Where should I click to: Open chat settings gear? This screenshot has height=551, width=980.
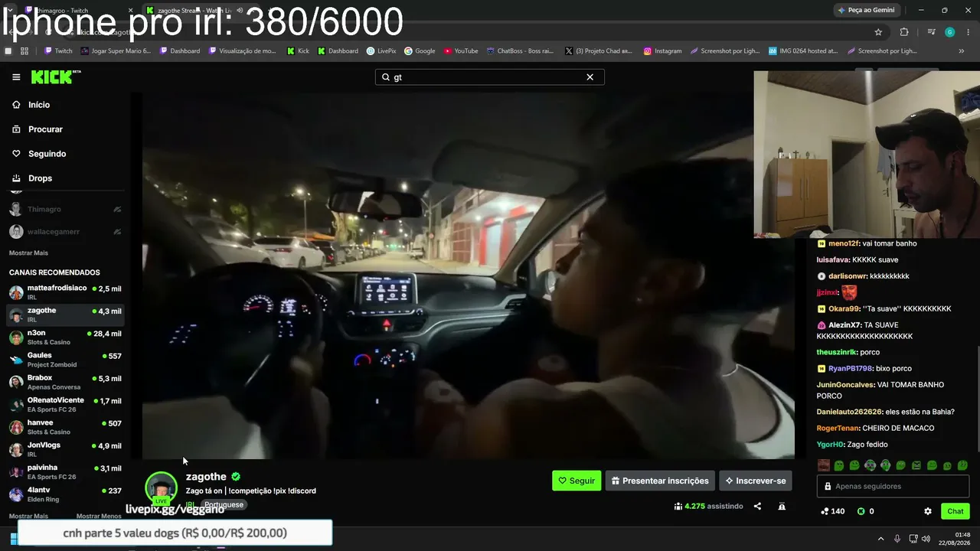click(928, 511)
